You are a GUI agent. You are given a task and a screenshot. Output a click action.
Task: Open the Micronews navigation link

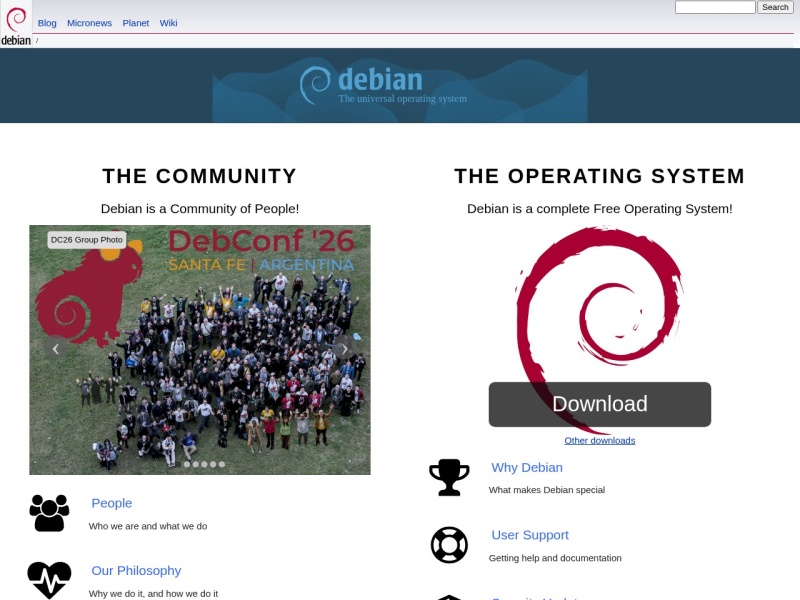click(x=89, y=23)
